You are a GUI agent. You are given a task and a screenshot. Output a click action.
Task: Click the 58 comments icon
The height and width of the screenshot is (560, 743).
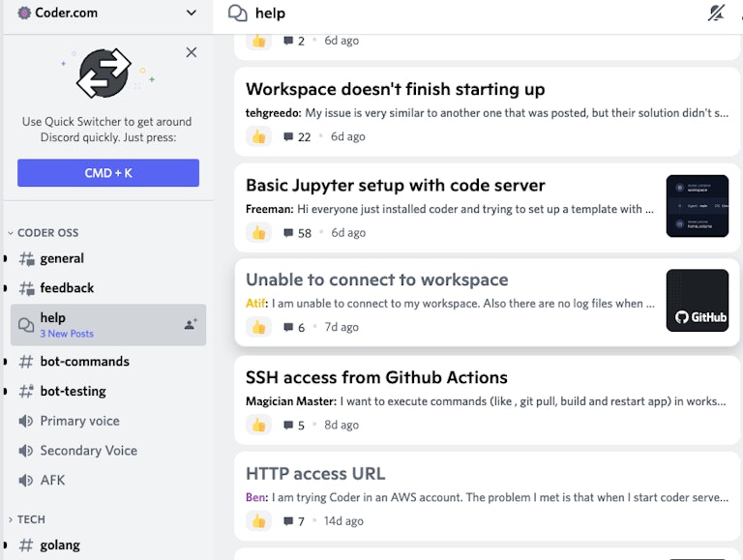pyautogui.click(x=288, y=233)
